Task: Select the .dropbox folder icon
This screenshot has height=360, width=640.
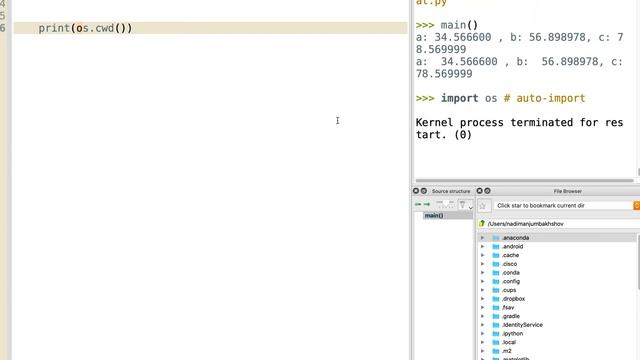Action: (496, 299)
